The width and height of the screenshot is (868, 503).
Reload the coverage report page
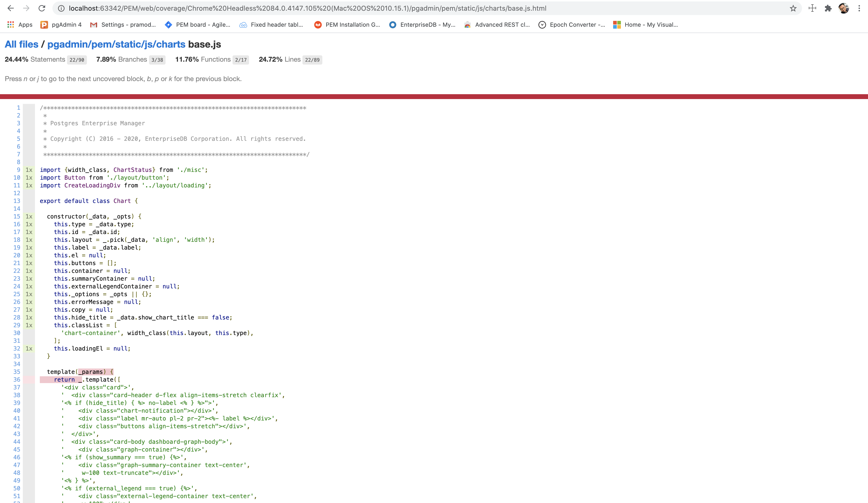point(42,8)
